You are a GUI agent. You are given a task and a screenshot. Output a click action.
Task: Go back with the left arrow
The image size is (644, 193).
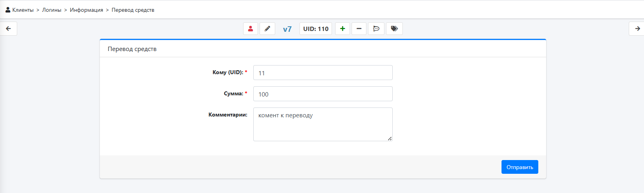click(8, 29)
